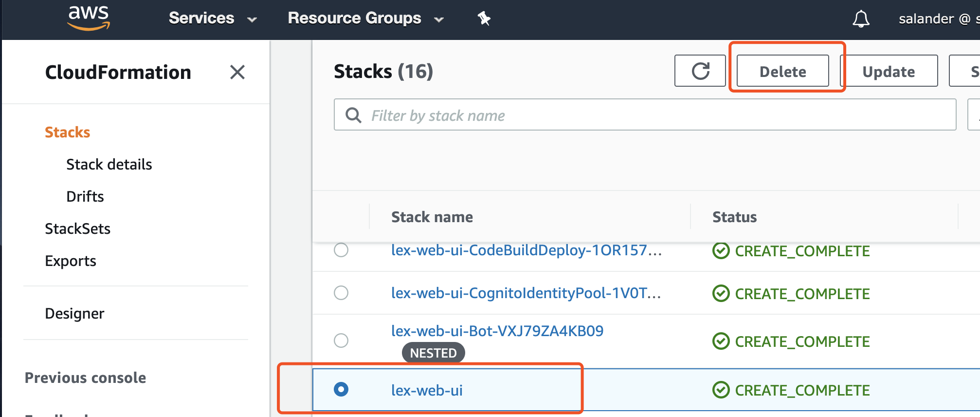Click CREATE_COMPLETE status of the CognitoIdentityPool stack

(791, 294)
